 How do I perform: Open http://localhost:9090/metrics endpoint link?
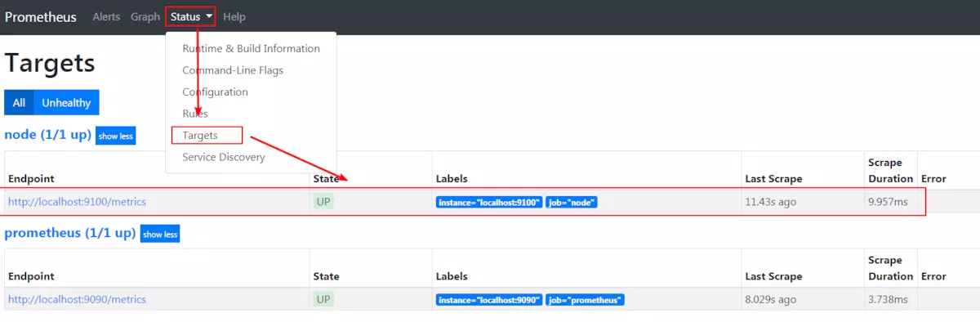coord(77,299)
